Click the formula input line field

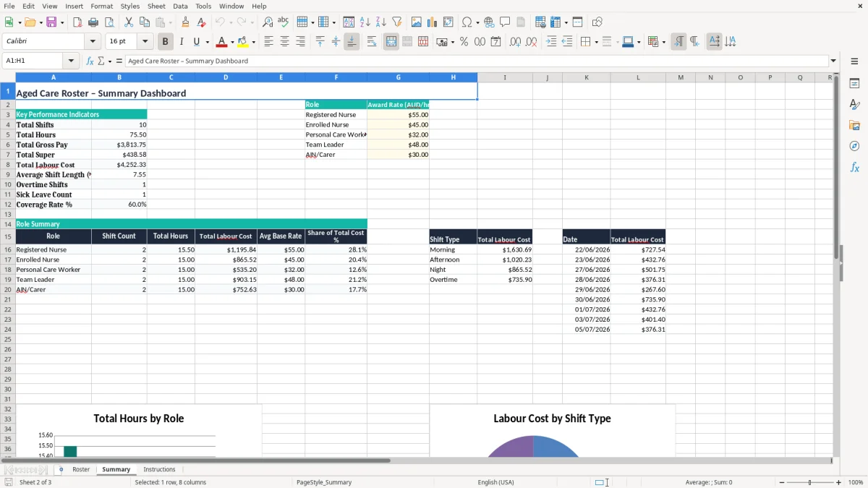click(475, 61)
